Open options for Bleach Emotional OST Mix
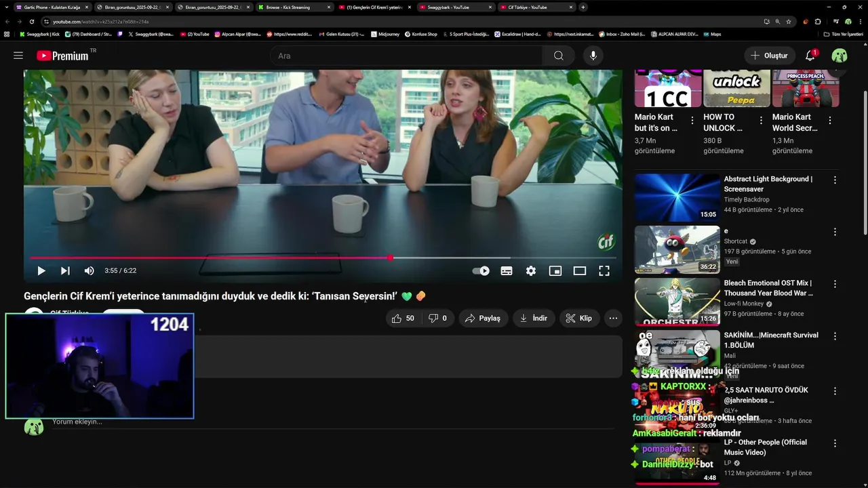The image size is (868, 488). 835,284
